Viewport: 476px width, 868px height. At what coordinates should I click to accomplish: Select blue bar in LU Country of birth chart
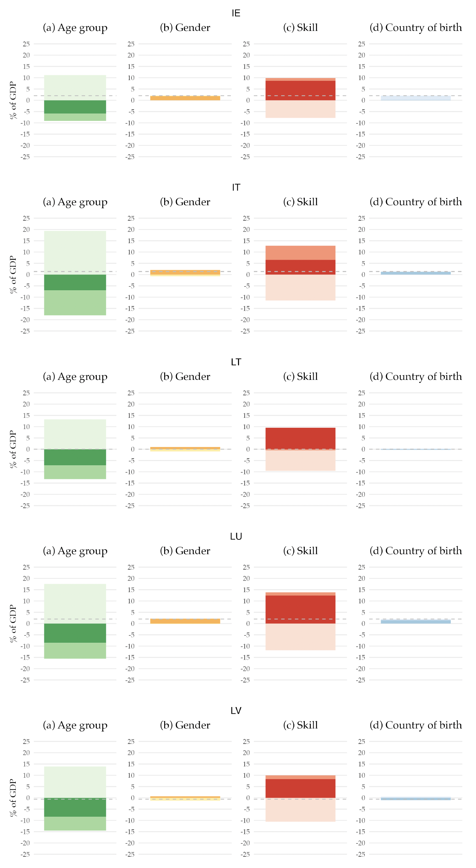[x=416, y=622]
